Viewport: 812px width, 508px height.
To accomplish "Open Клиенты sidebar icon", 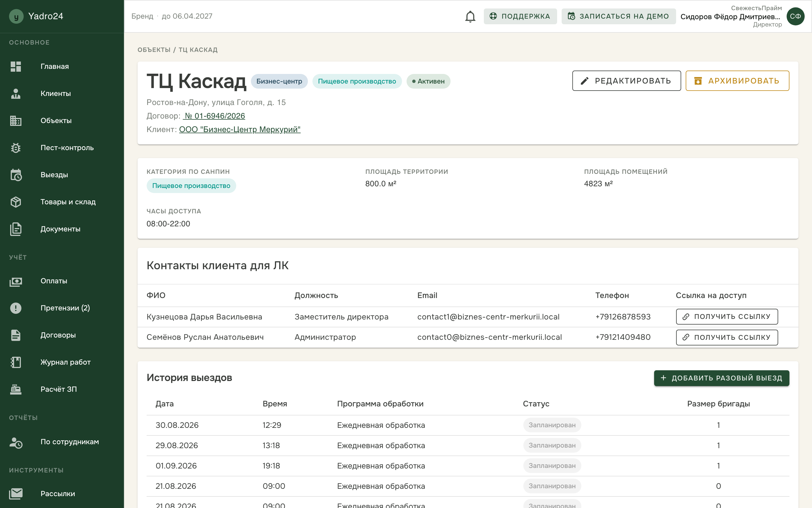I will [16, 94].
